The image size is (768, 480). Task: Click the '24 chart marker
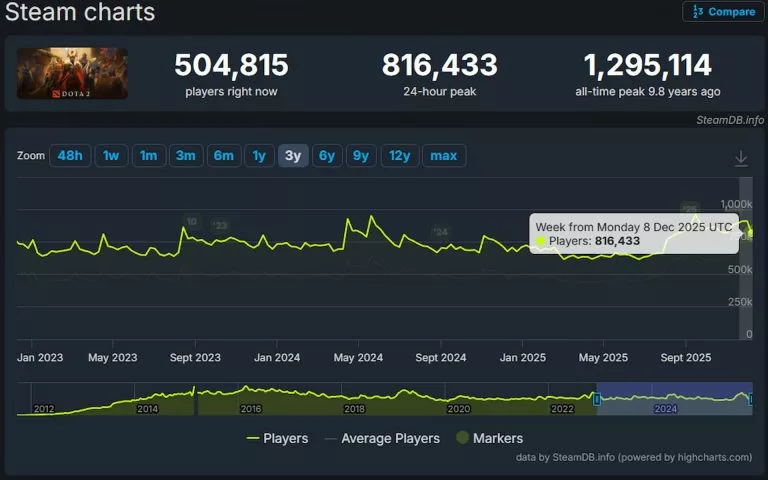point(440,232)
